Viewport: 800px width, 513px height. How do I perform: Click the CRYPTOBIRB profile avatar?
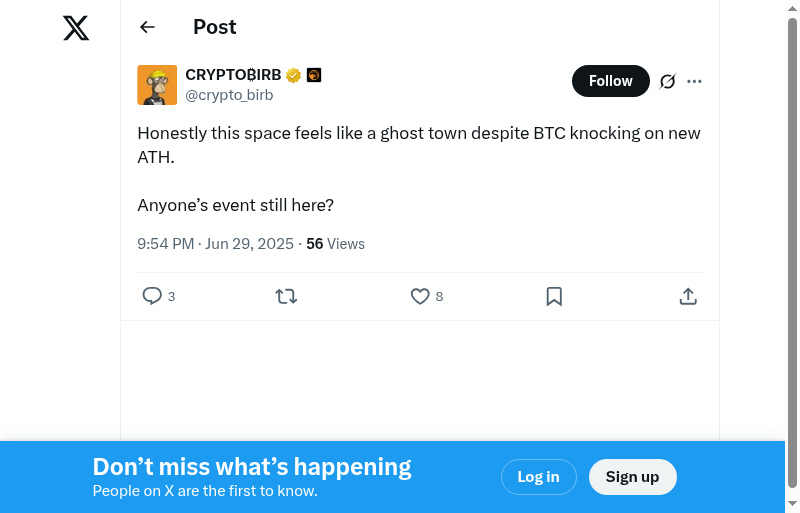[x=157, y=85]
